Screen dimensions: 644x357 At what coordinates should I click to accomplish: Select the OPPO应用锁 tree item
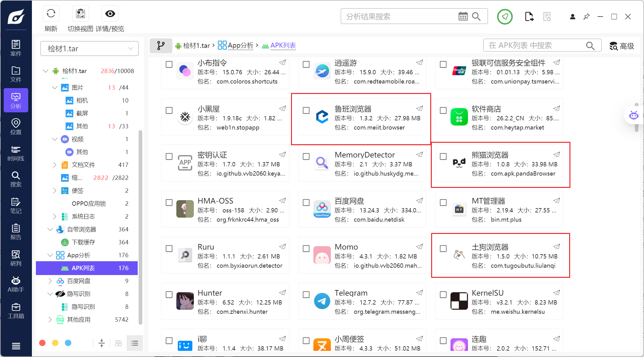click(x=87, y=204)
